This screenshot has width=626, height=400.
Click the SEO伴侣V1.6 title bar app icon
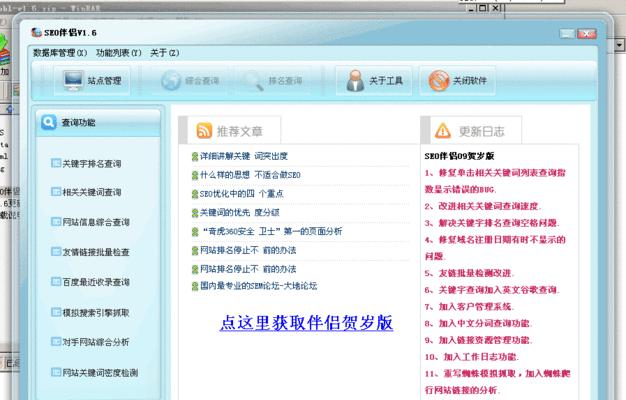click(x=36, y=32)
